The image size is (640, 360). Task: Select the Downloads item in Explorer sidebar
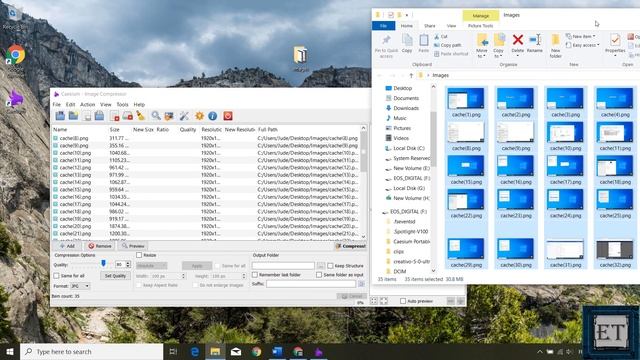pos(406,108)
